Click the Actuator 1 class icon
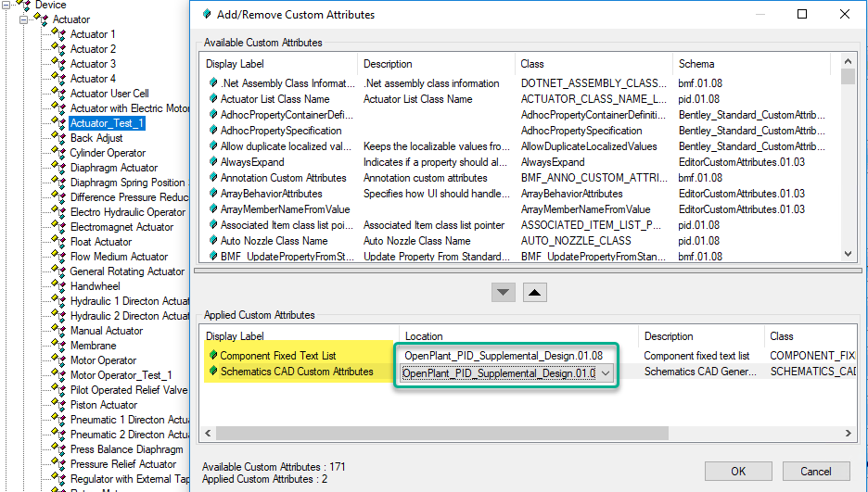Viewport: 868px width, 492px height. point(58,34)
